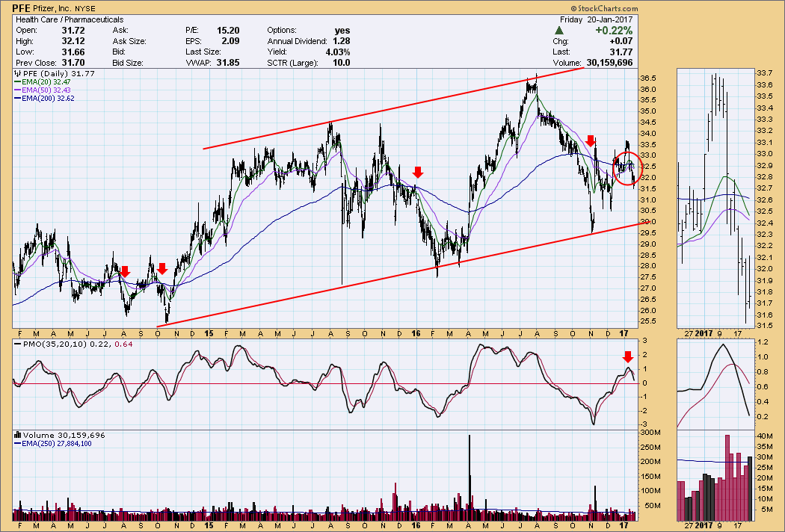Viewport: 785px width, 532px height.
Task: Click the PMO signal value 0.64
Action: coord(123,344)
